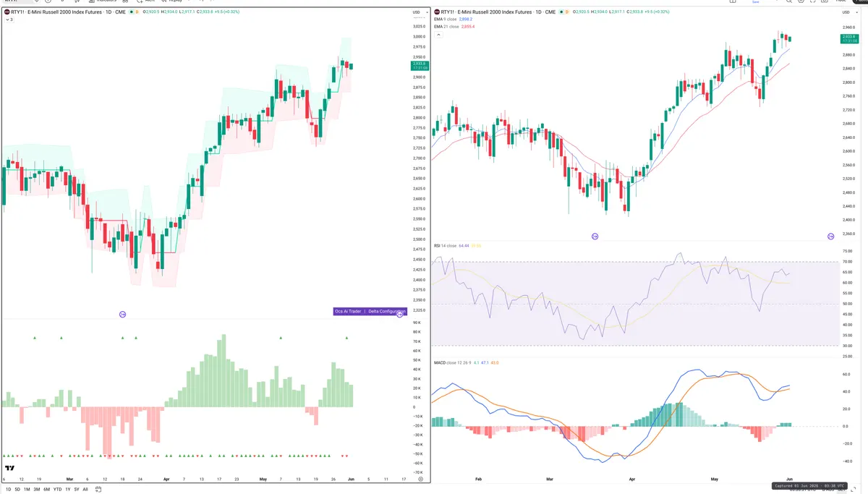The width and height of the screenshot is (868, 494).
Task: Click the event marker beside Delta Configuration
Action: tap(400, 314)
